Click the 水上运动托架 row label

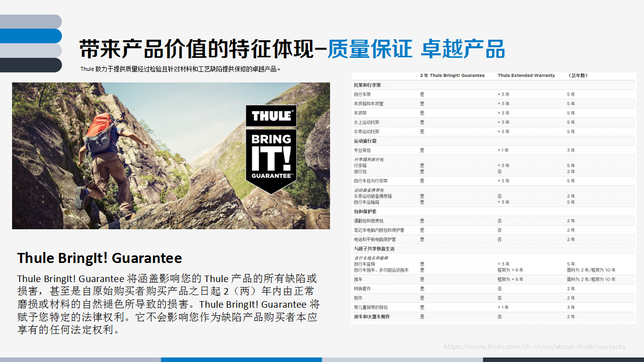coord(366,122)
